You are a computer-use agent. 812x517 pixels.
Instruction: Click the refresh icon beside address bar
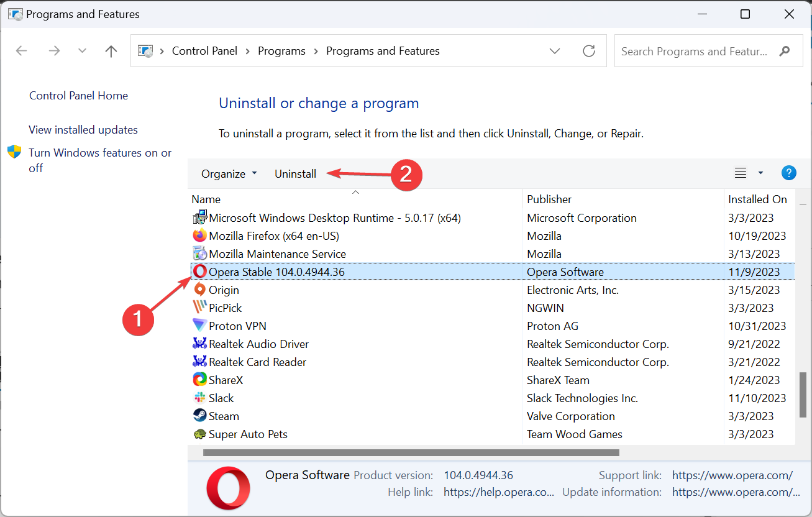coord(589,51)
